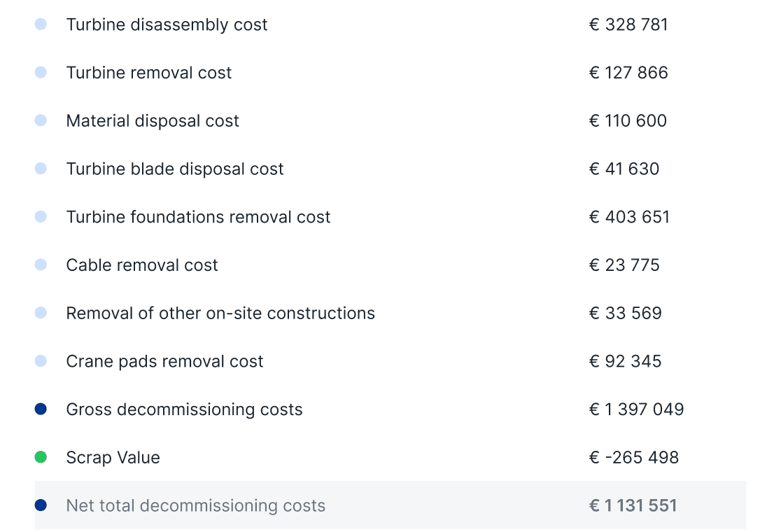Viewport: 781px width, 532px height.
Task: Click the dot next to Material disposal cost
Action: coord(41,120)
